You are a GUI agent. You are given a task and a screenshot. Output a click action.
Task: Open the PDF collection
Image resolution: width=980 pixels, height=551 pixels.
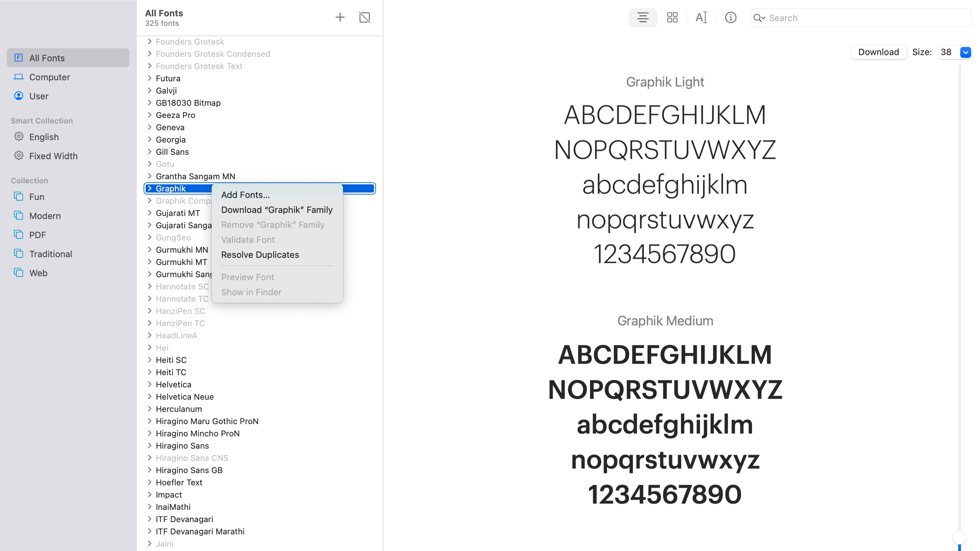68,235
